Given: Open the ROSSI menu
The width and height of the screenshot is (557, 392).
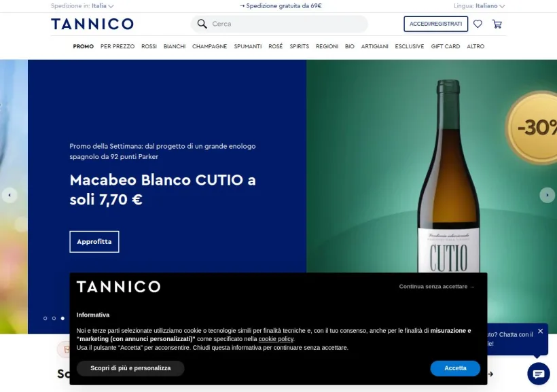Looking at the screenshot, I should 149,46.
